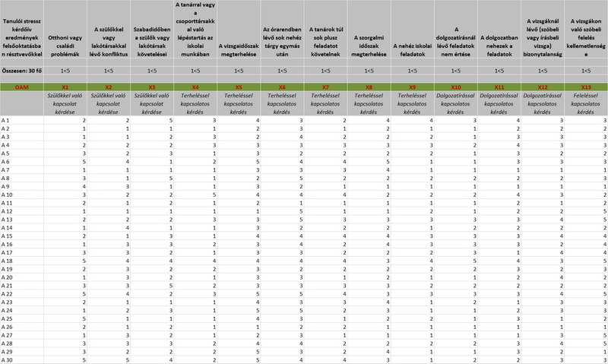Select row label A 6
This screenshot has height=364, width=608.
click(22, 162)
